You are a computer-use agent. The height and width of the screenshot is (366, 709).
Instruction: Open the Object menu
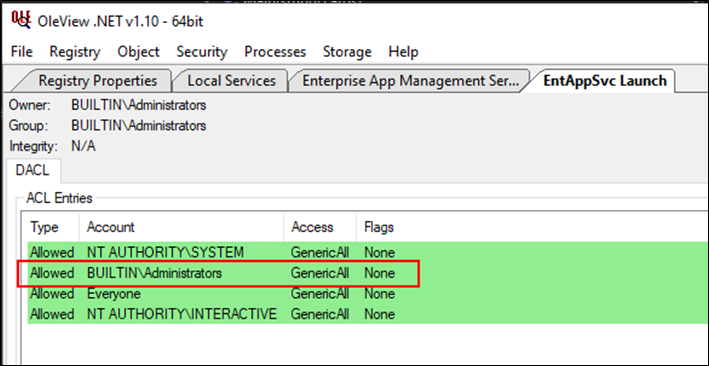tap(138, 52)
